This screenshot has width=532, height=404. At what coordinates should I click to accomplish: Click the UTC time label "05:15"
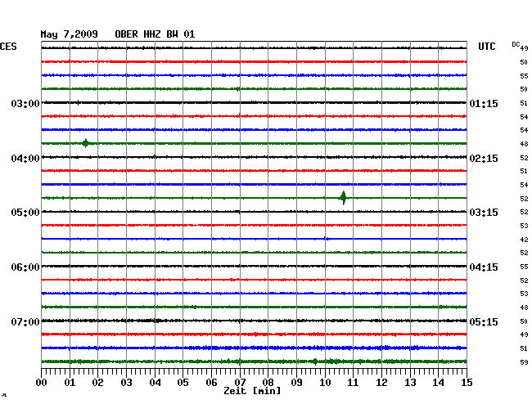pyautogui.click(x=484, y=321)
